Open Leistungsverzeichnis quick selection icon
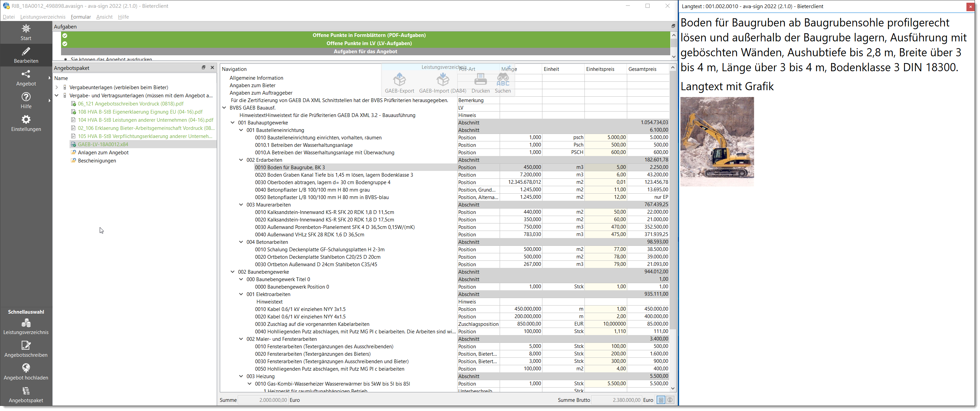The height and width of the screenshot is (411, 980). (x=26, y=323)
